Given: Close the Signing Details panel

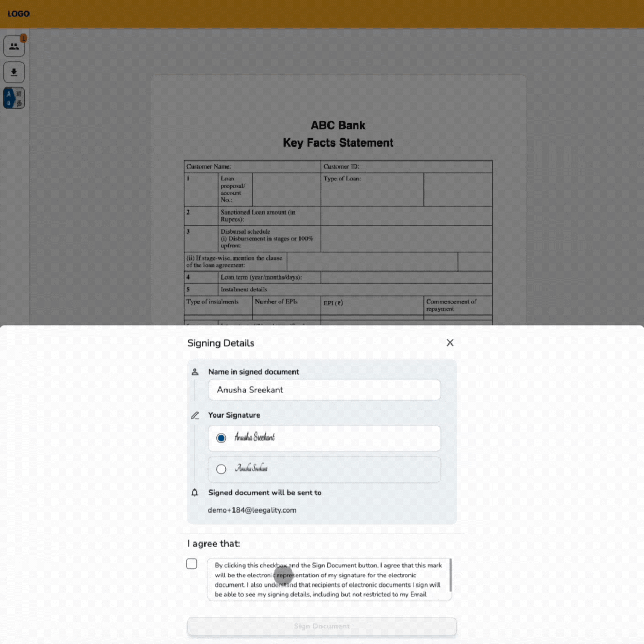Looking at the screenshot, I should tap(450, 342).
